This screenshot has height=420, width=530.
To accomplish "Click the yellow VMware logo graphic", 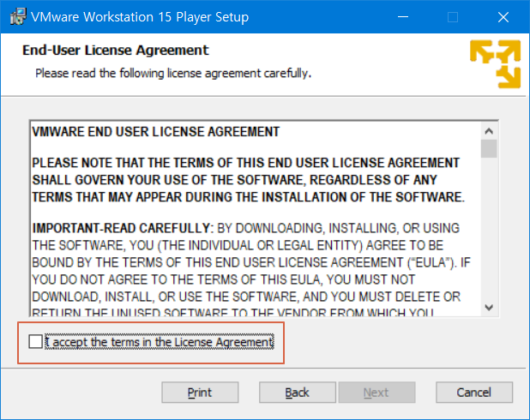I will tap(495, 64).
